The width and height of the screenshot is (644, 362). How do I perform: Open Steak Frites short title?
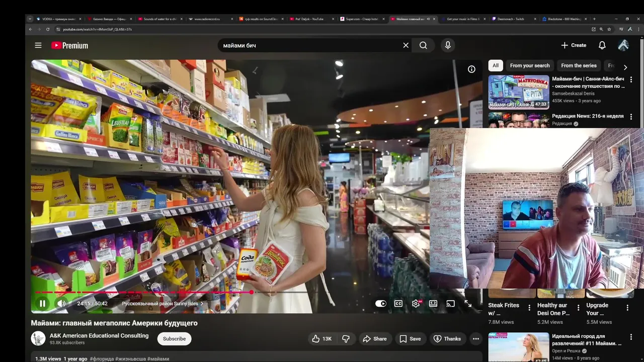pyautogui.click(x=504, y=309)
